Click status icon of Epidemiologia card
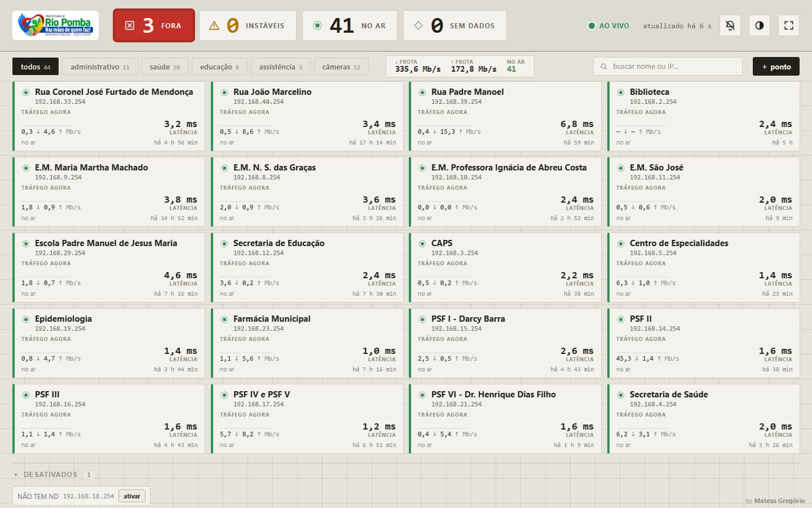Viewport: 812px width, 508px height. tap(26, 319)
